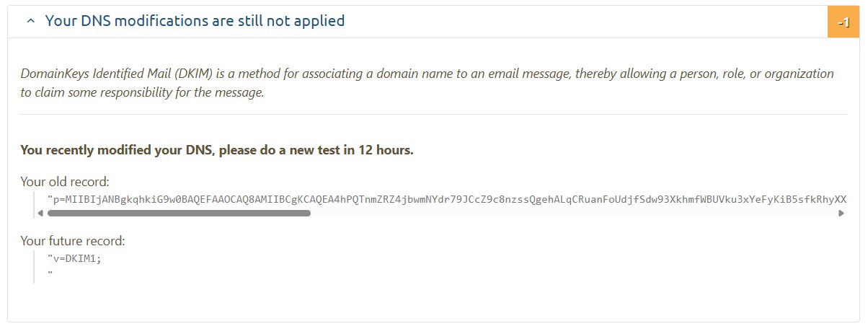This screenshot has height=329, width=868.
Task: Click the vertical bar left of future record
Action: [34, 266]
